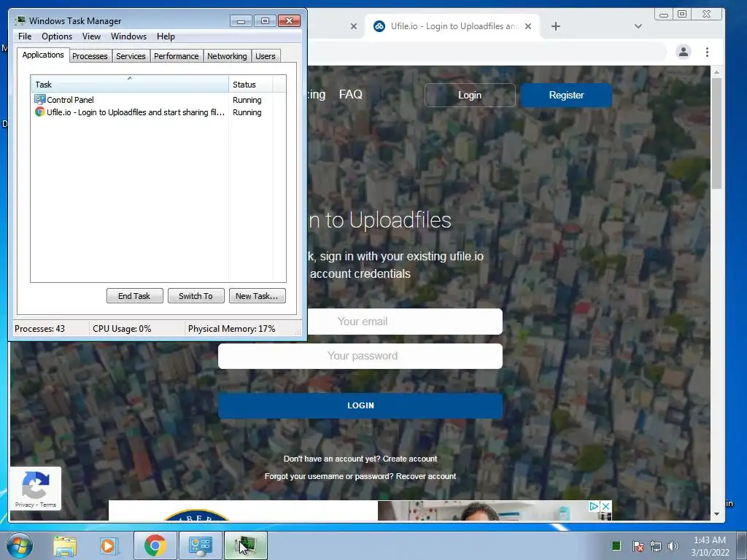Open the Windows Start menu orb
747x560 pixels.
[20, 545]
